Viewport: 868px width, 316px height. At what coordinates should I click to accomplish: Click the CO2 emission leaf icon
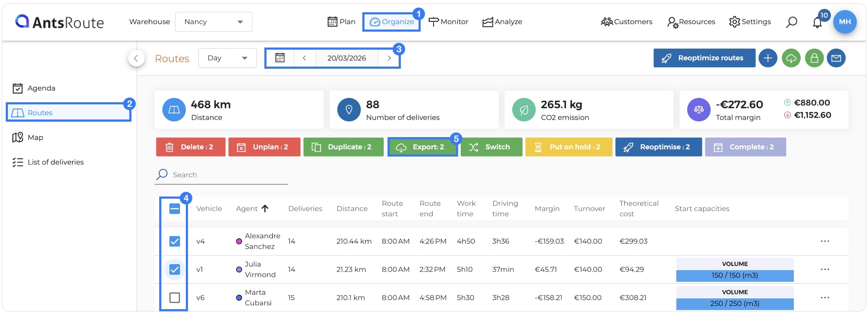point(524,110)
